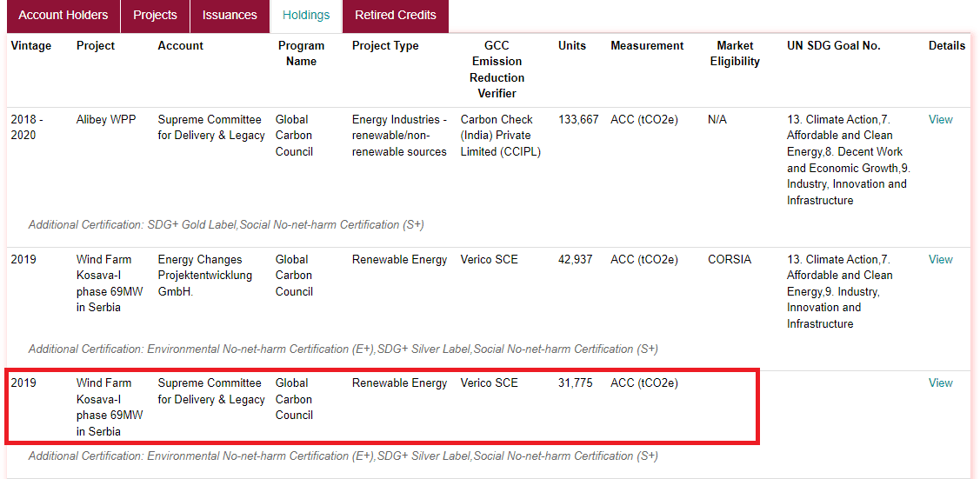
Task: Click the UN SDG Goal No. header
Action: pyautogui.click(x=833, y=46)
